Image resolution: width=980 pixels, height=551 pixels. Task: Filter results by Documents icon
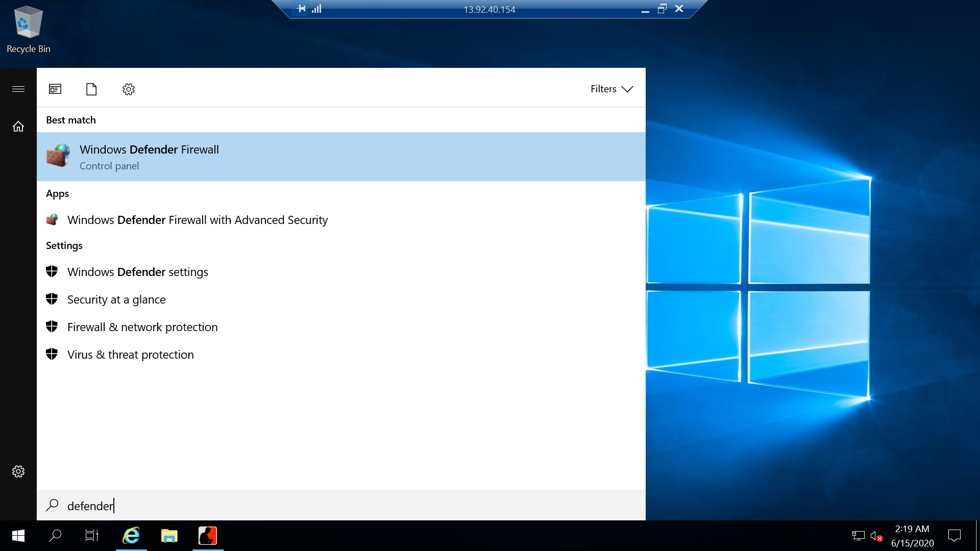(91, 89)
